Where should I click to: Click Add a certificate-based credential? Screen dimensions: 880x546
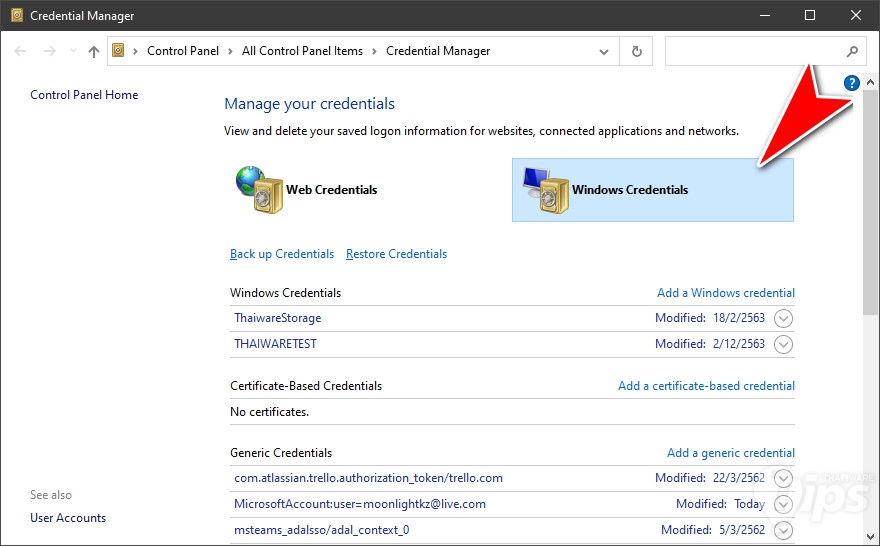pyautogui.click(x=706, y=386)
